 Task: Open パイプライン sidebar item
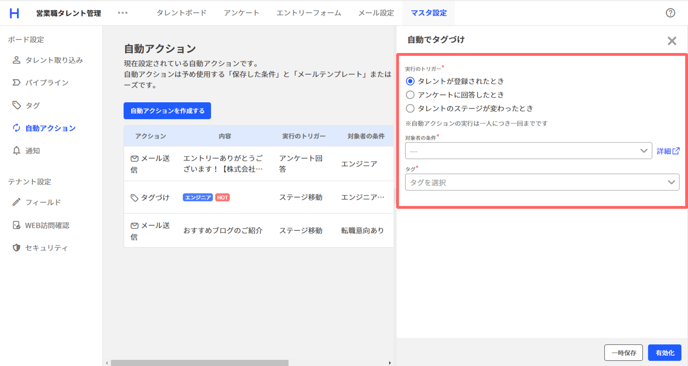point(48,83)
